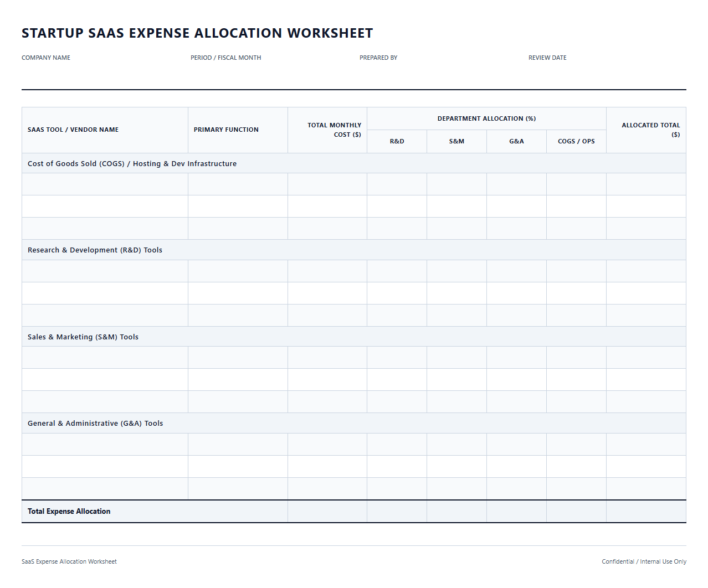Select the Total Monthly Cost ($) header
Screen dimensions: 708x588
pyautogui.click(x=327, y=130)
